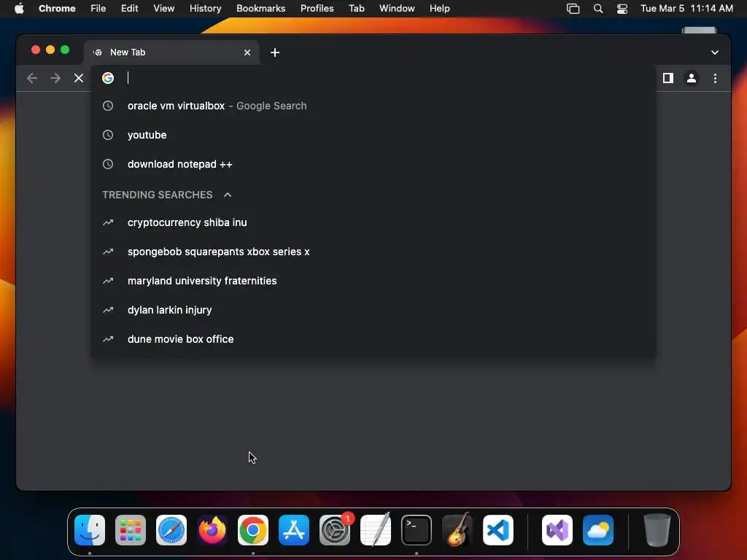Open the Weather app in the Dock

pyautogui.click(x=598, y=530)
